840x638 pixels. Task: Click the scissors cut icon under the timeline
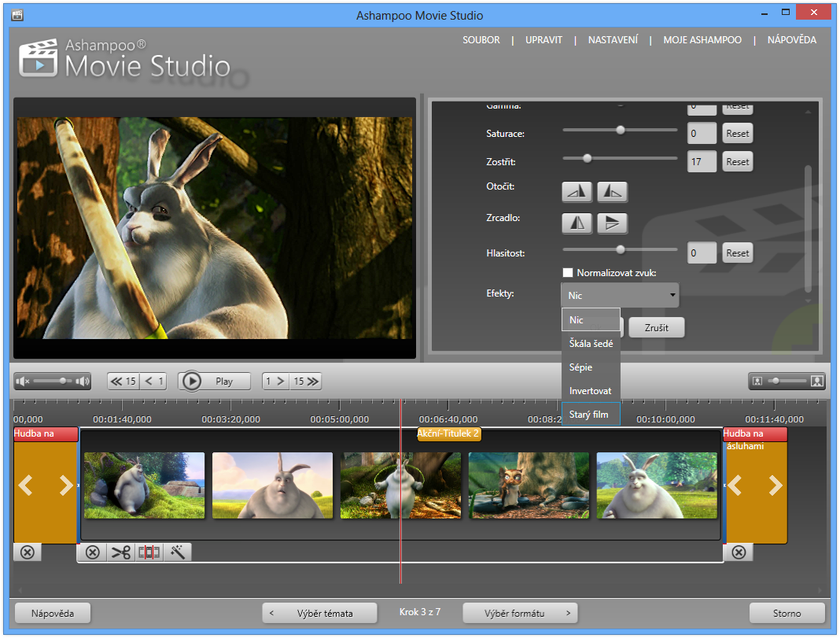click(121, 552)
